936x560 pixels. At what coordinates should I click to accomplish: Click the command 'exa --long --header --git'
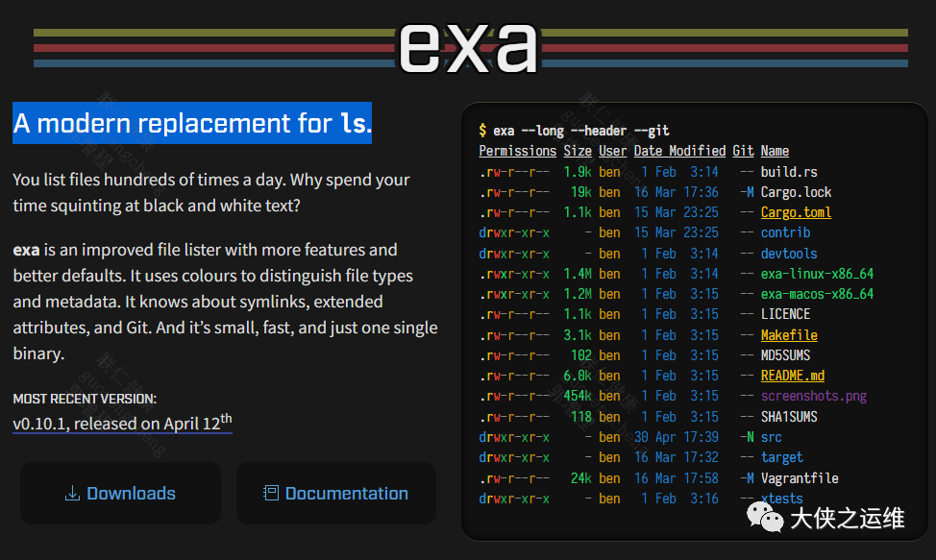click(580, 131)
